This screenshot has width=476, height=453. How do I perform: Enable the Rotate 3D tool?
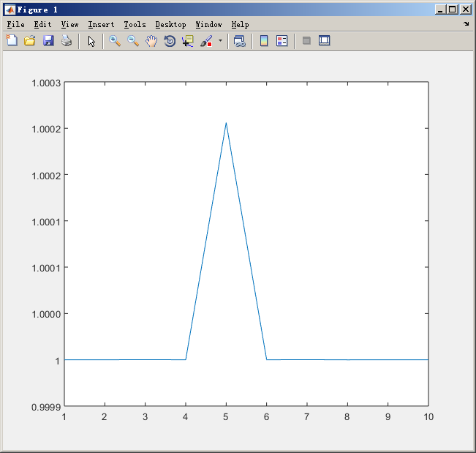(170, 41)
